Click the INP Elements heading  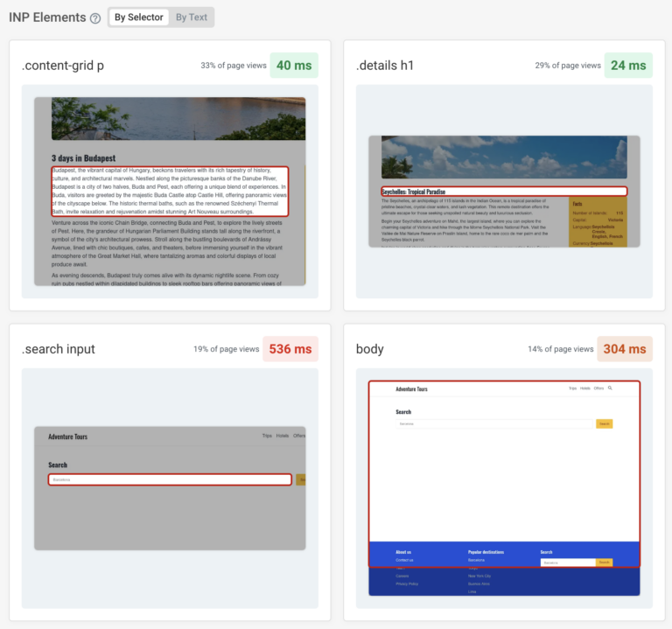tap(47, 17)
